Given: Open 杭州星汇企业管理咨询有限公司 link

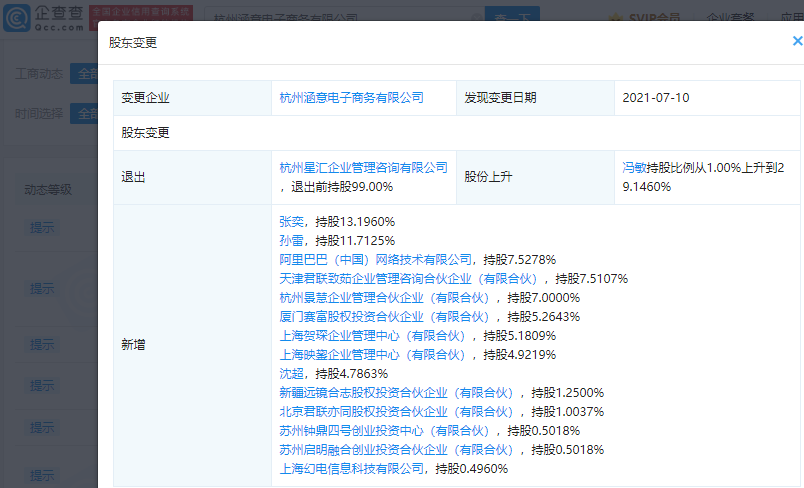Looking at the screenshot, I should tap(363, 168).
